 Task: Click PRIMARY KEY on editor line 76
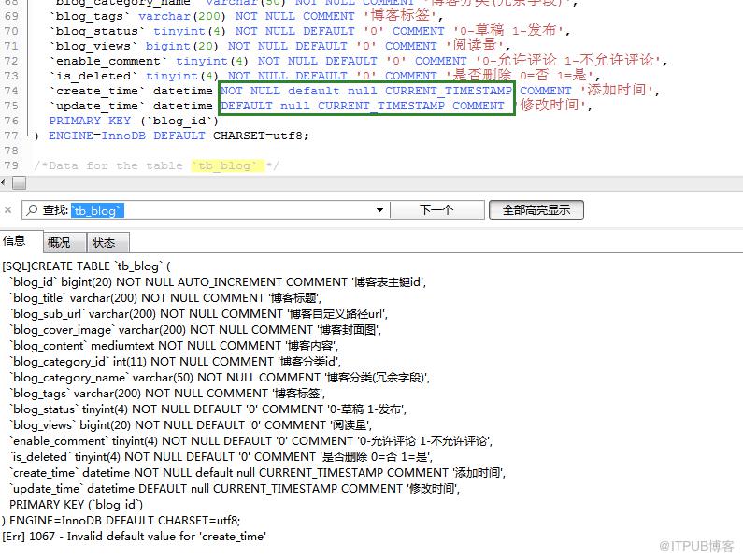[x=90, y=121]
